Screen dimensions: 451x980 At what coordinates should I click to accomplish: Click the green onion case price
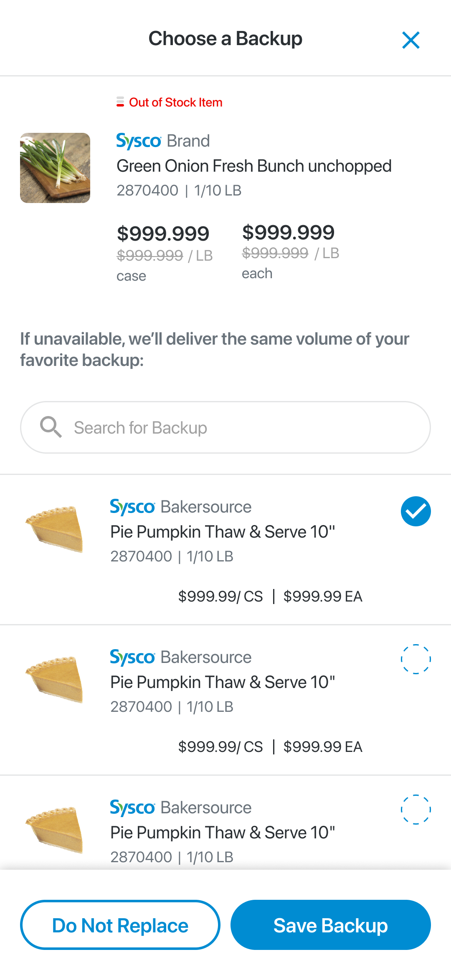(x=163, y=234)
